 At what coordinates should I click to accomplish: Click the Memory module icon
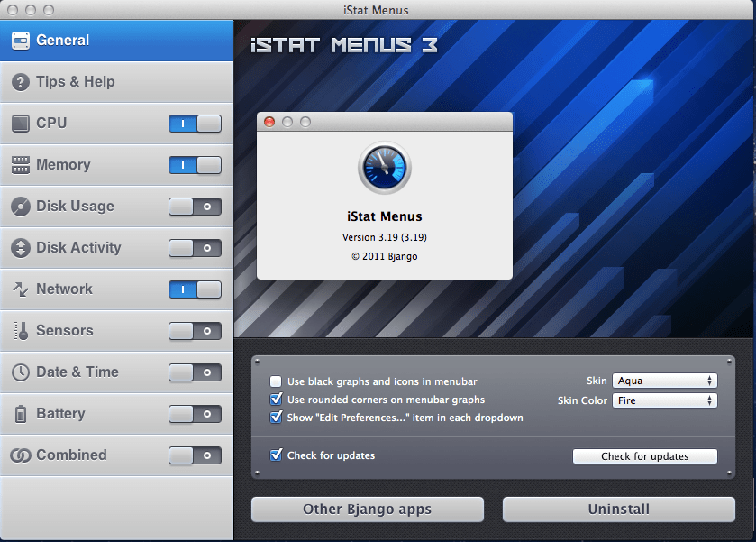(x=20, y=165)
